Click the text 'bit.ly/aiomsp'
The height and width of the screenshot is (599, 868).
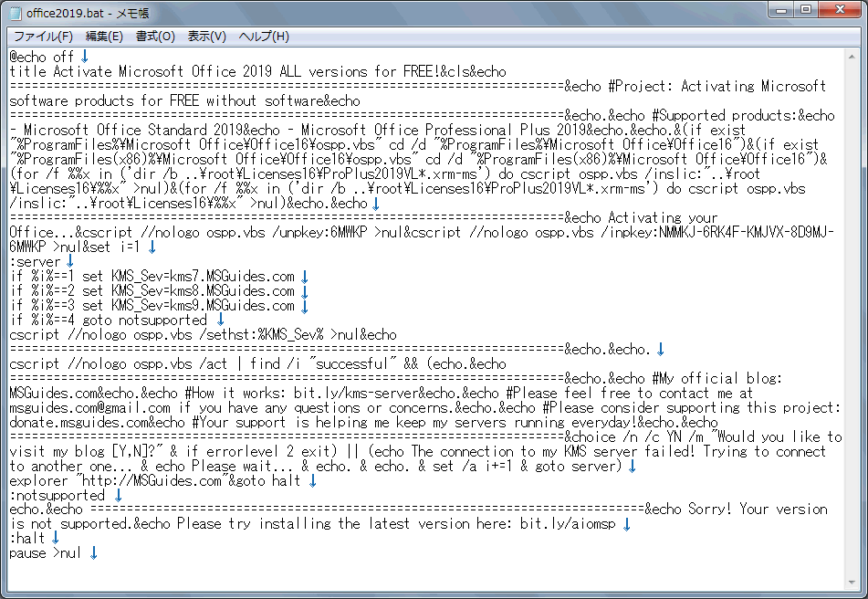[568, 524]
